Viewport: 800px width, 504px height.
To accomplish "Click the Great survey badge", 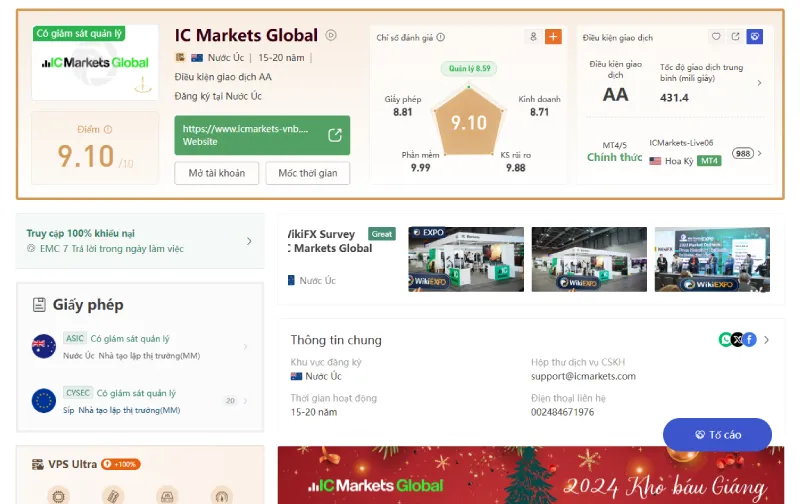I will click(382, 234).
